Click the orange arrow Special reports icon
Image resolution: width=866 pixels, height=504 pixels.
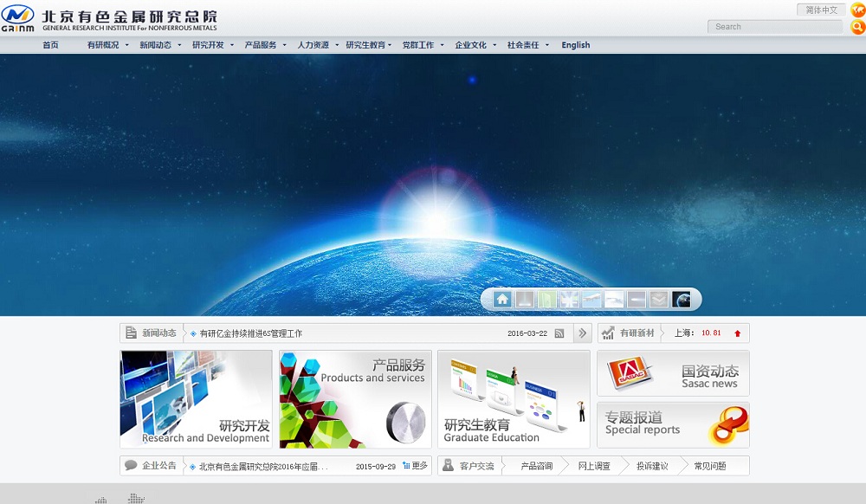[728, 425]
